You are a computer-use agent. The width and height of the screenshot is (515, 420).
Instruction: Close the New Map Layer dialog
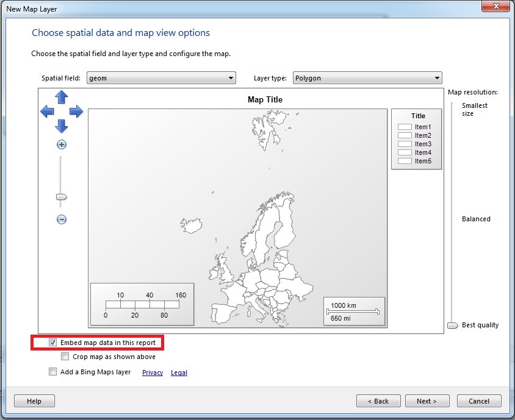(x=496, y=6)
